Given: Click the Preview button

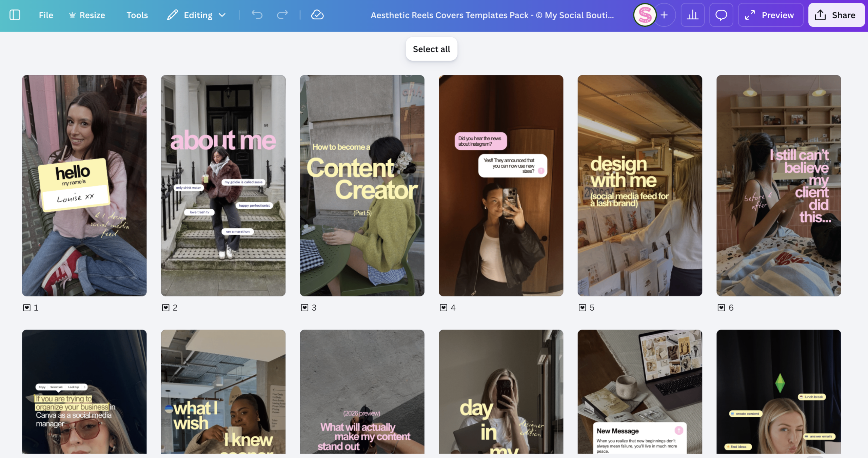Looking at the screenshot, I should tap(770, 15).
